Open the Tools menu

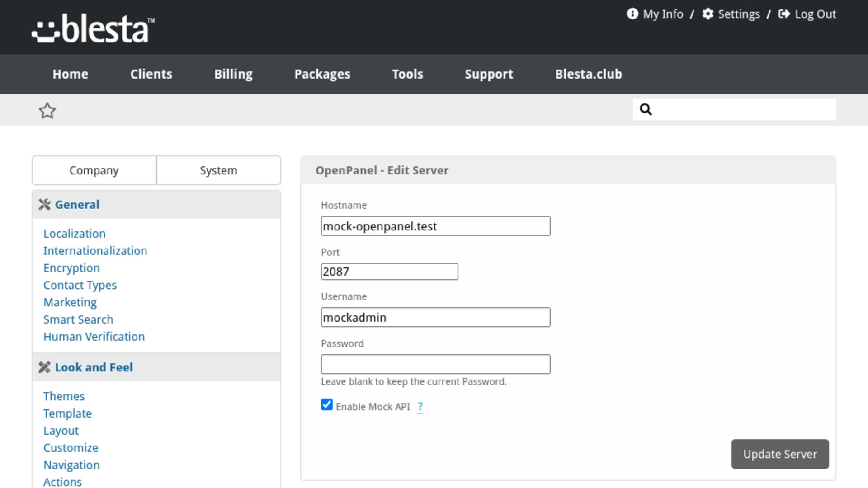[407, 74]
